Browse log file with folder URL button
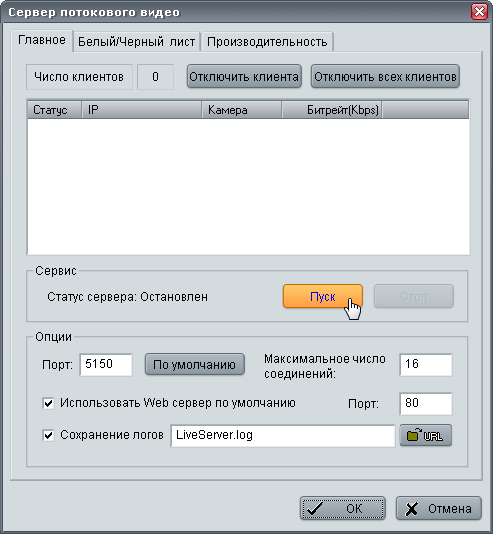Image resolution: width=493 pixels, height=534 pixels. tap(426, 435)
